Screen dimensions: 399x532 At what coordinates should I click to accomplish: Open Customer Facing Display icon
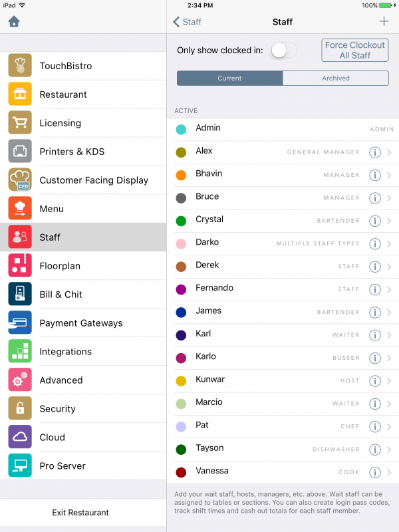[20, 180]
